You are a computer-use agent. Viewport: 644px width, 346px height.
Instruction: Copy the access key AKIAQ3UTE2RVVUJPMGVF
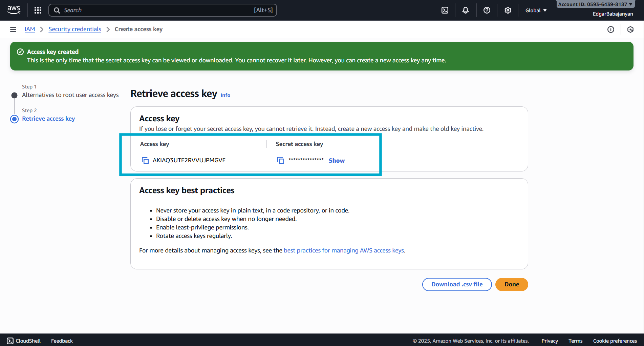145,160
